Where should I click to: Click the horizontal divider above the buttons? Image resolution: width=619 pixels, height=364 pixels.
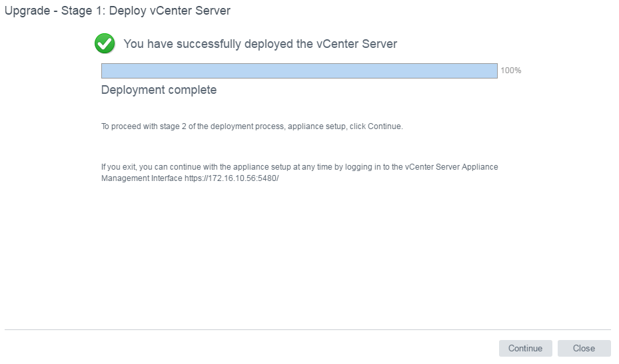(308, 329)
